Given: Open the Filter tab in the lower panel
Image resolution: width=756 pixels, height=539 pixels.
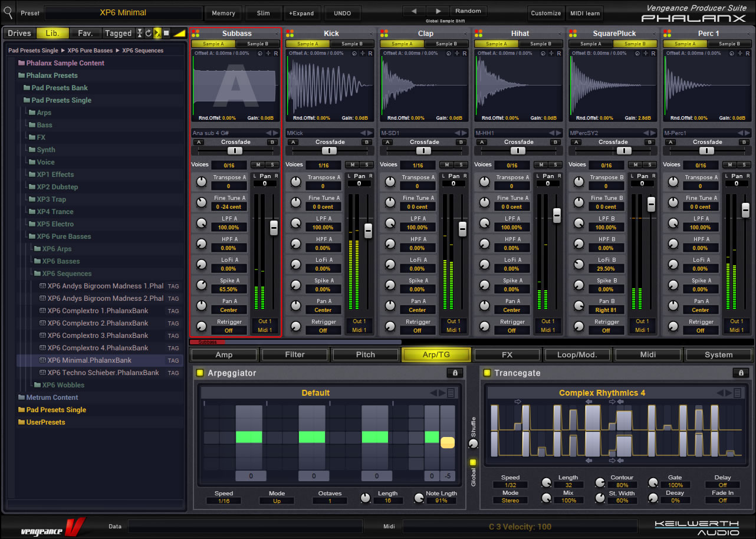Looking at the screenshot, I should pos(294,354).
